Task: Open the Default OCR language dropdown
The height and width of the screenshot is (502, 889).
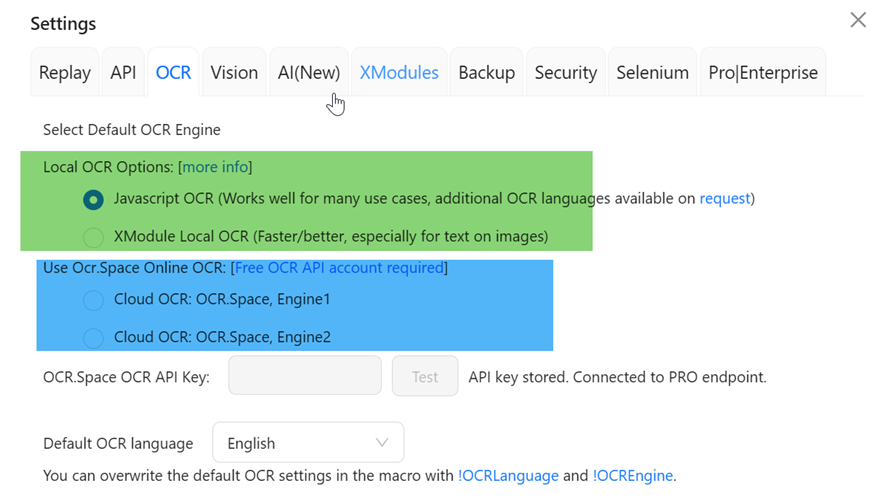Action: pyautogui.click(x=308, y=443)
